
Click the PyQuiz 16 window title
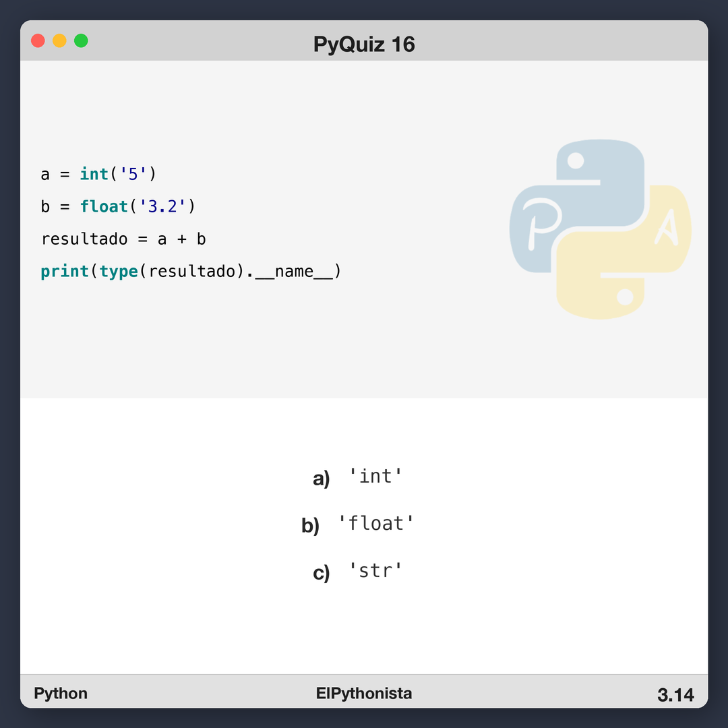[364, 44]
